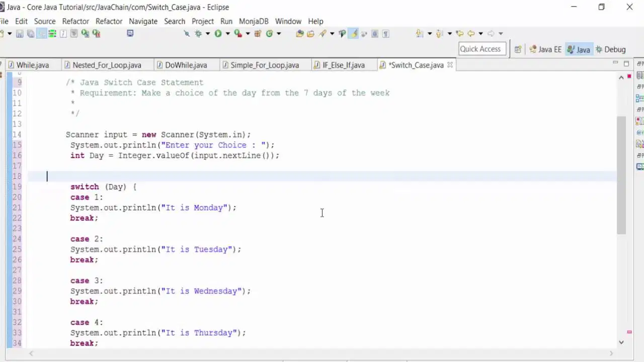The image size is (644, 362).
Task: Toggle Block Selection Mode icon
Action: [375, 34]
